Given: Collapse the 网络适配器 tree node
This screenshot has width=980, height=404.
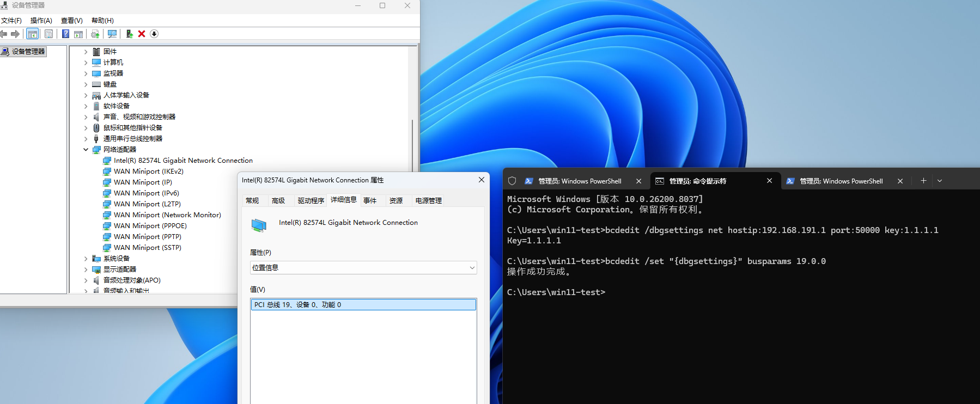Looking at the screenshot, I should [x=86, y=150].
